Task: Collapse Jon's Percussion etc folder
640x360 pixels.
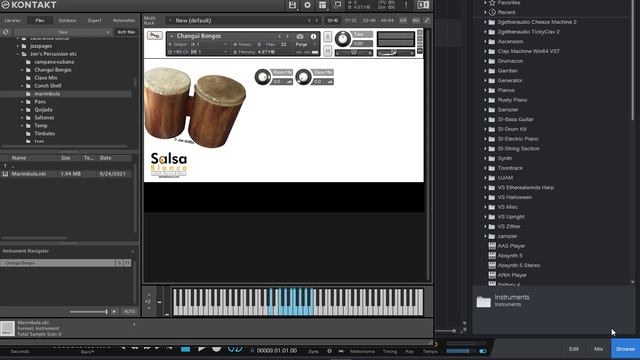Action: [18, 54]
